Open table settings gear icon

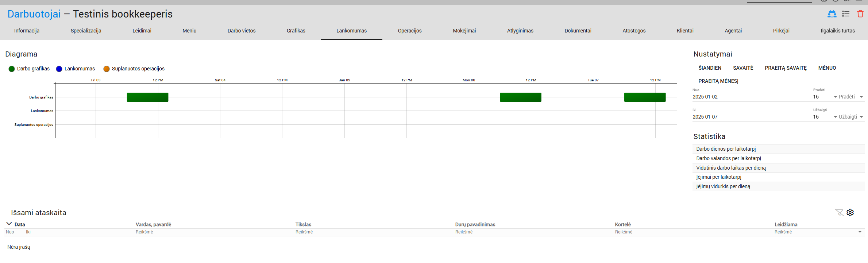tap(850, 213)
